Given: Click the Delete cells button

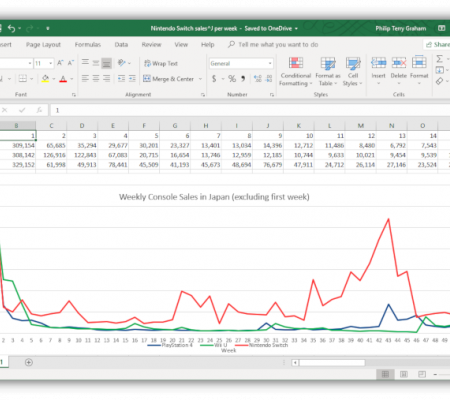Looking at the screenshot, I should click(x=399, y=71).
